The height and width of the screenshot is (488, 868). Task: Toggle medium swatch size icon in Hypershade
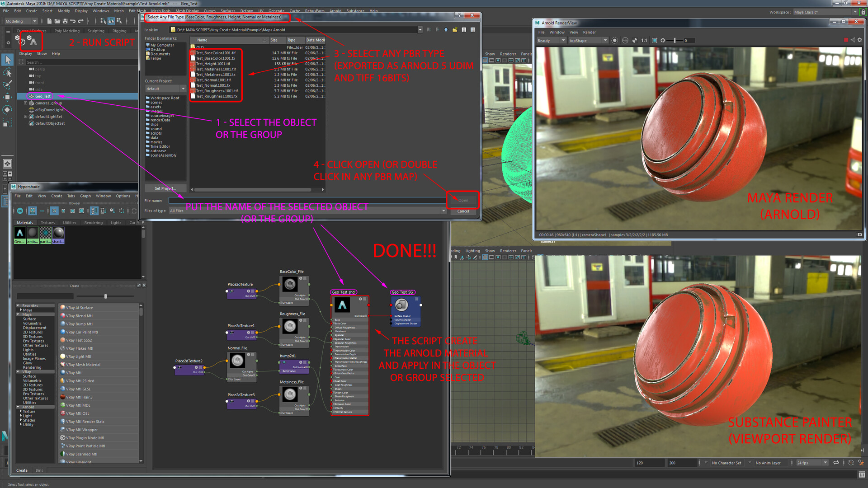[72, 211]
